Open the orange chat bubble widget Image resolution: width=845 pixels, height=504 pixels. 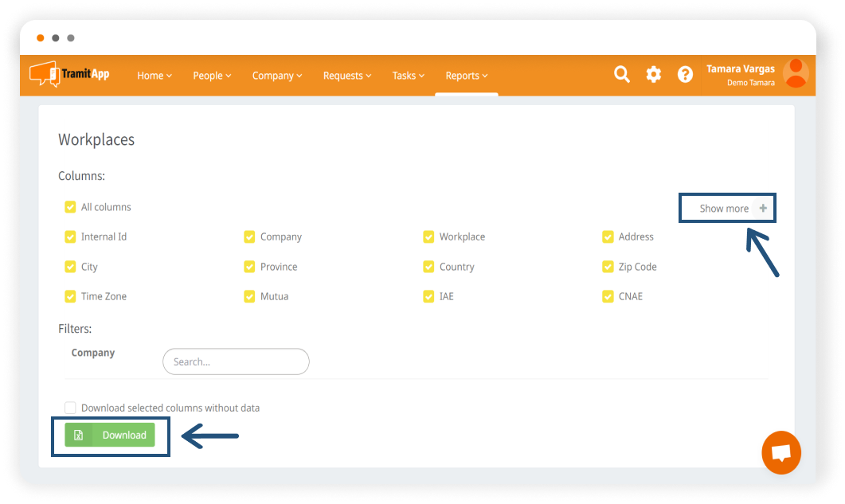pos(780,452)
